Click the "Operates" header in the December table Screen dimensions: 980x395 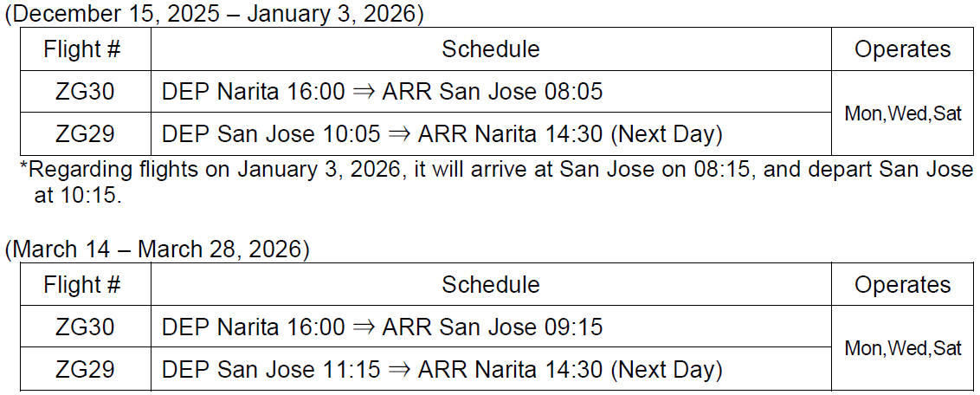pyautogui.click(x=902, y=49)
